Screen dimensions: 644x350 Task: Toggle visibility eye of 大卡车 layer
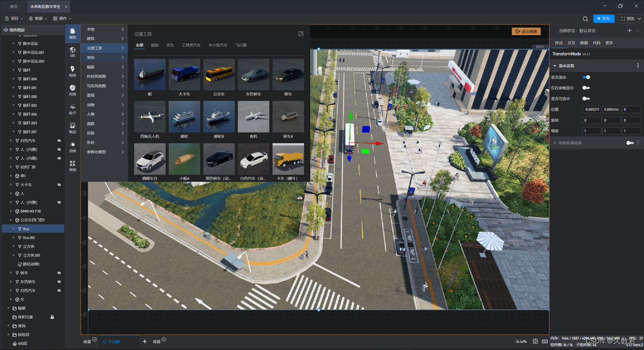coord(59,185)
